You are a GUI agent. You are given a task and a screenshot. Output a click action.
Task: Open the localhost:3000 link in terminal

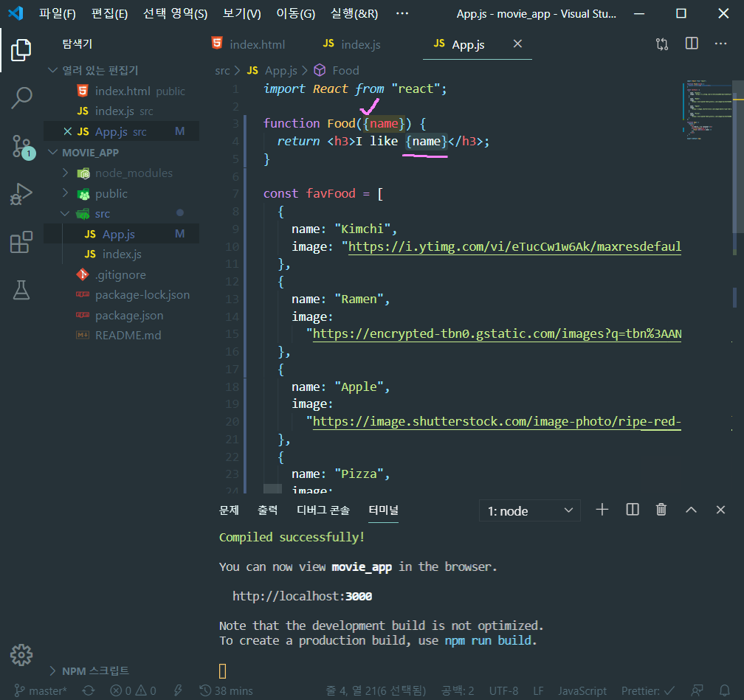[302, 596]
